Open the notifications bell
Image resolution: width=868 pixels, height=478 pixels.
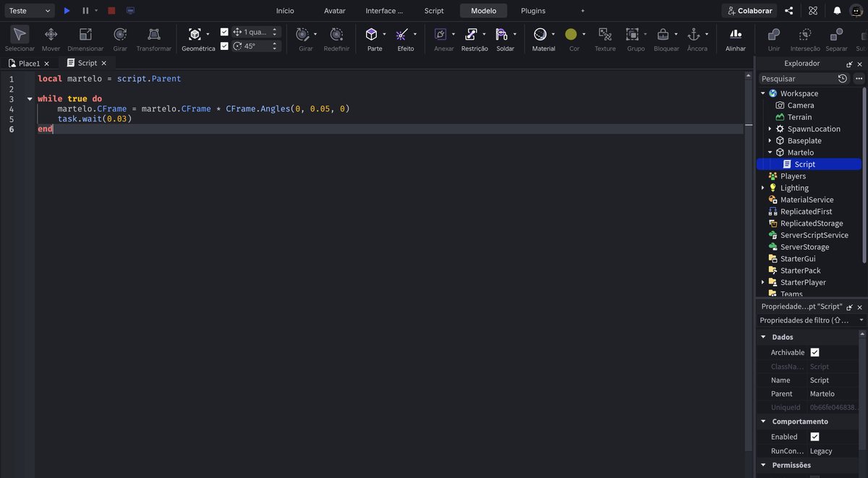837,11
